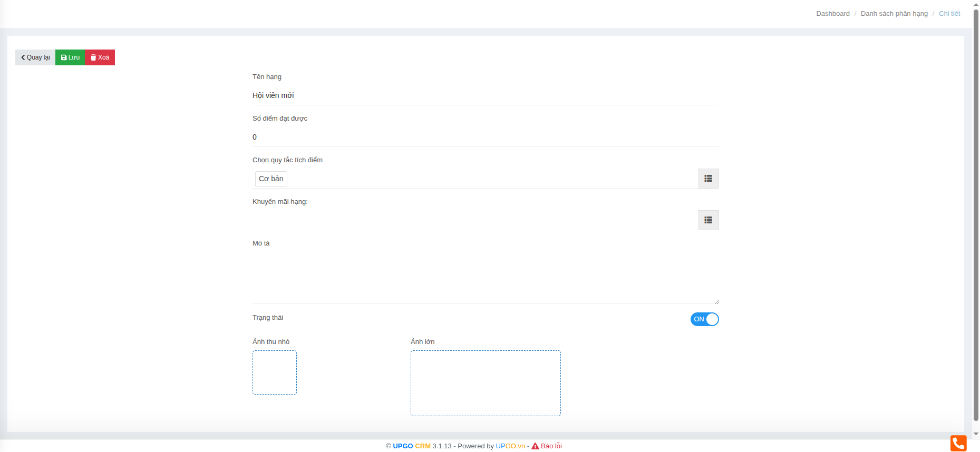980x452 pixels.
Task: Open the UPGO.vn footer link
Action: (x=510, y=446)
